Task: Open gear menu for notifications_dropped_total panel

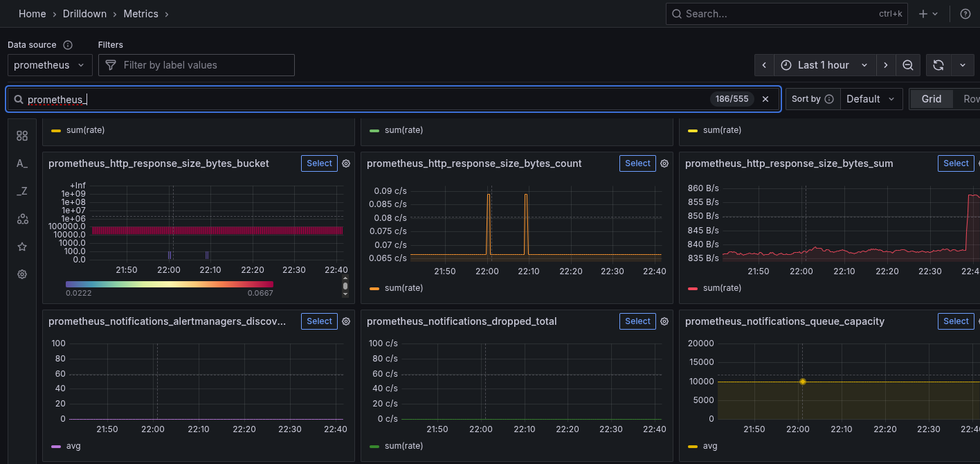Action: [x=664, y=321]
